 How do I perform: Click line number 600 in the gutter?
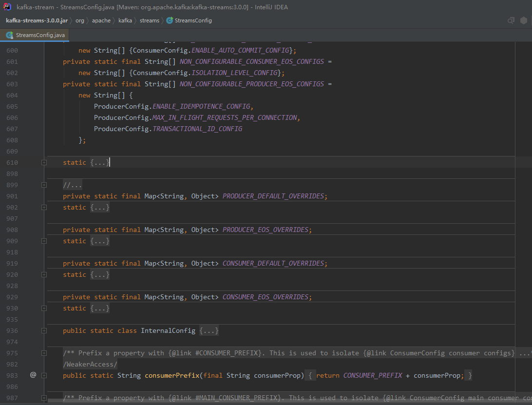tap(12, 51)
